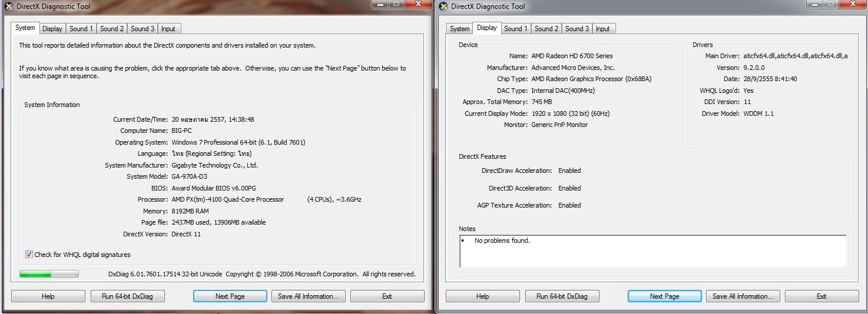Click 745 MB total memory value
This screenshot has height=314, width=868.
[x=541, y=102]
